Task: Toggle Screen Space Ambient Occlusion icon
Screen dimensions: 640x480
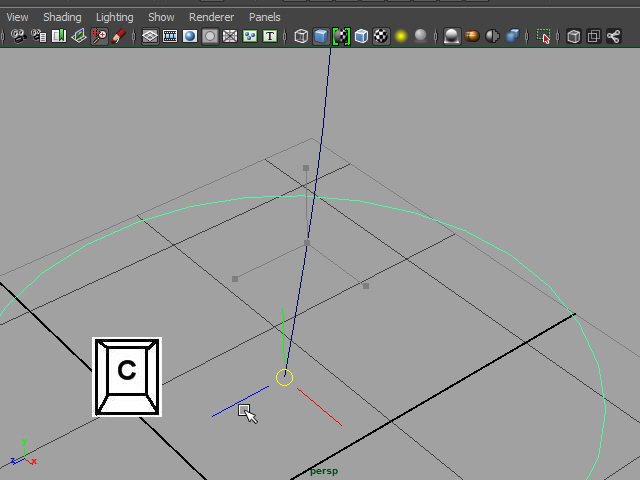Action: 452,36
